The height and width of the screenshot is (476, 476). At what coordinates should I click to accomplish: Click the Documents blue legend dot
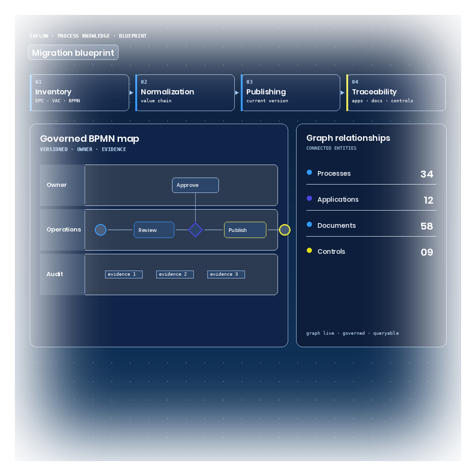[x=309, y=225]
